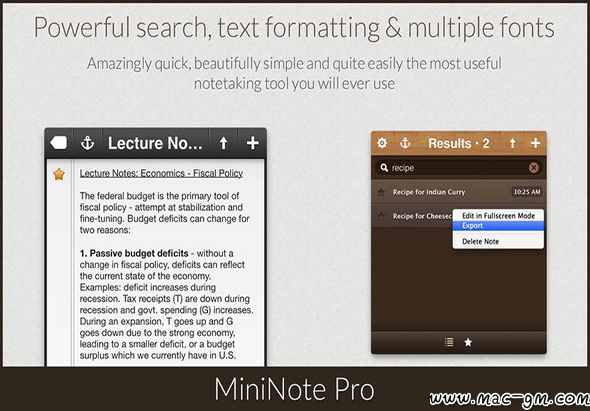Open settings gear in the Results window
Viewport: 590px width, 411px height.
[382, 143]
